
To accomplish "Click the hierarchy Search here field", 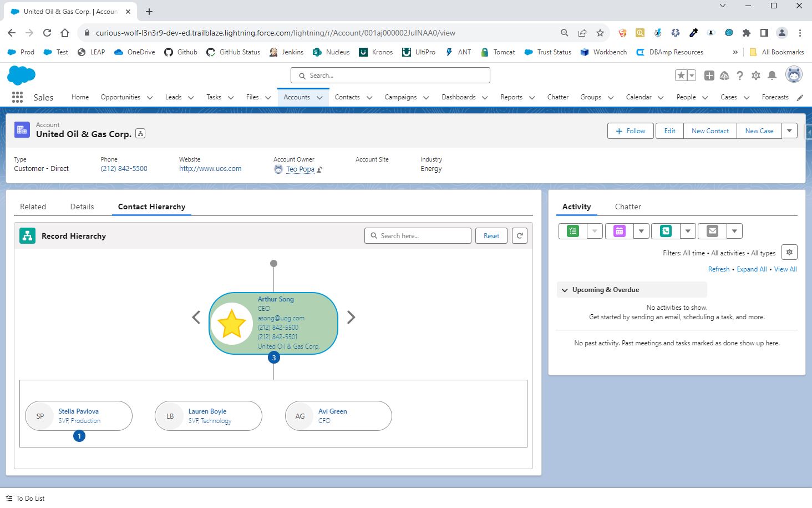I will (x=419, y=235).
